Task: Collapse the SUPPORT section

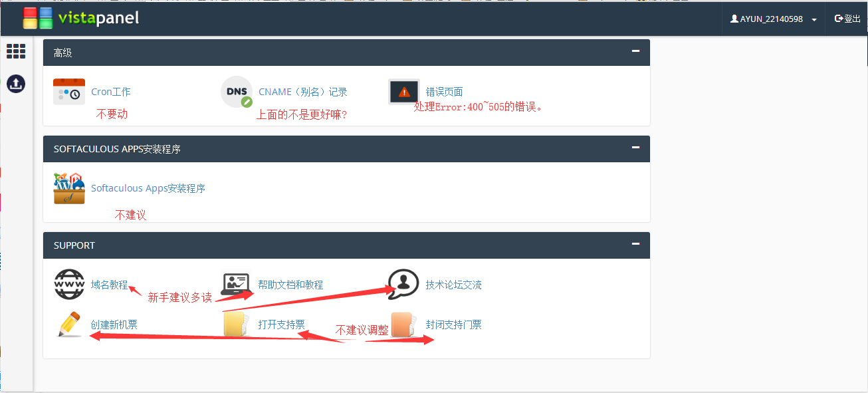Action: [636, 244]
